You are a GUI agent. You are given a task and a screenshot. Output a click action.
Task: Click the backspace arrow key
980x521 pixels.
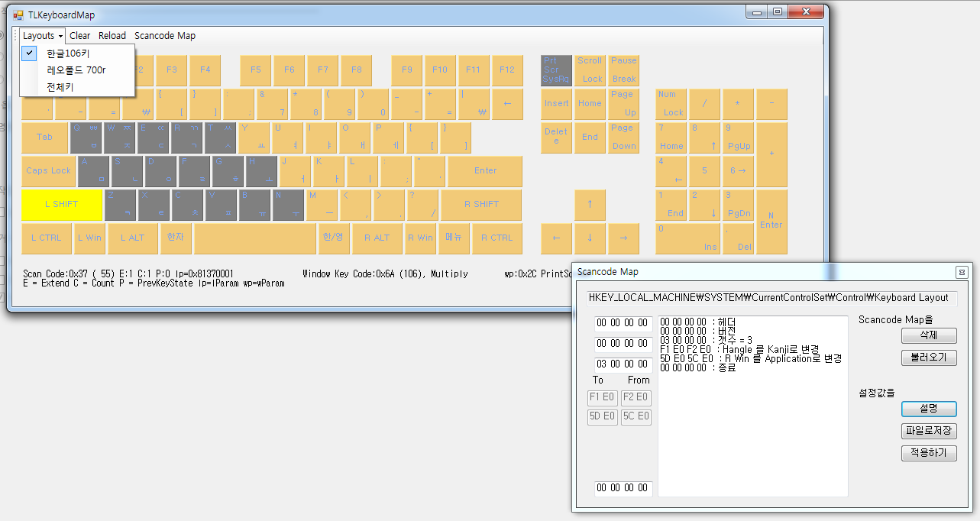click(507, 104)
